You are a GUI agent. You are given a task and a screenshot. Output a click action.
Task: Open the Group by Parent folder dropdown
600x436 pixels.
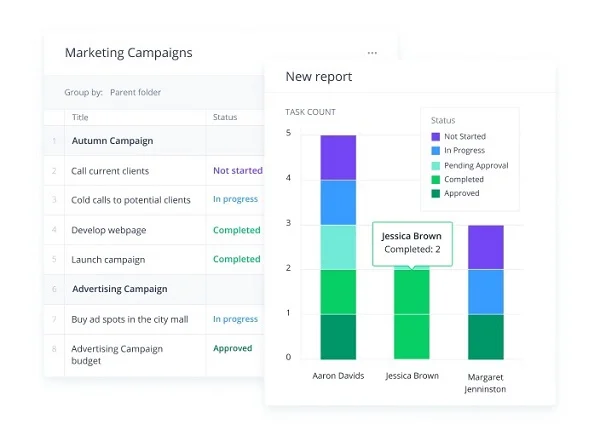point(135,92)
